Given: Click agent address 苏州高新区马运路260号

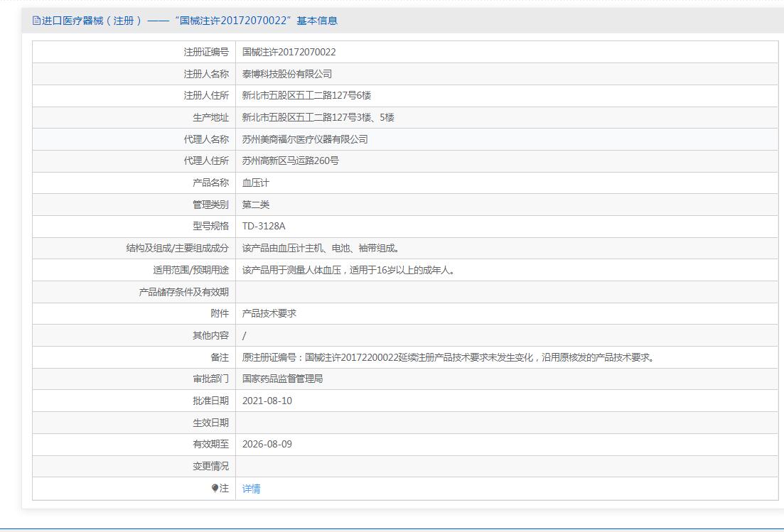Looking at the screenshot, I should pos(291,161).
